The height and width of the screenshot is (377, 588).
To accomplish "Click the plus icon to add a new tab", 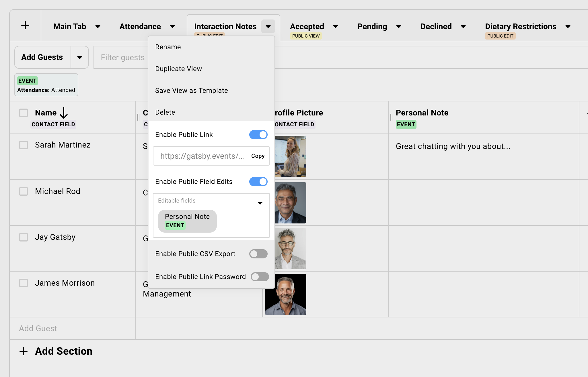I will point(25,25).
